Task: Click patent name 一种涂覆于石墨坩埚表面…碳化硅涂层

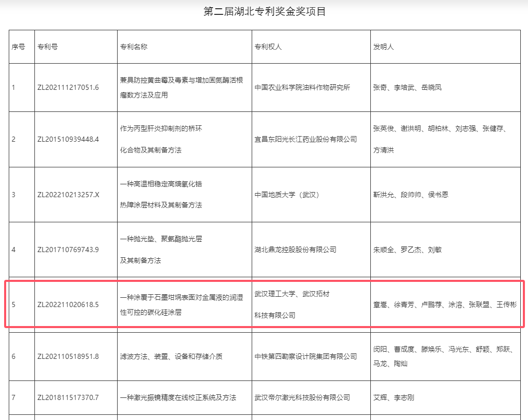Action: tap(181, 305)
